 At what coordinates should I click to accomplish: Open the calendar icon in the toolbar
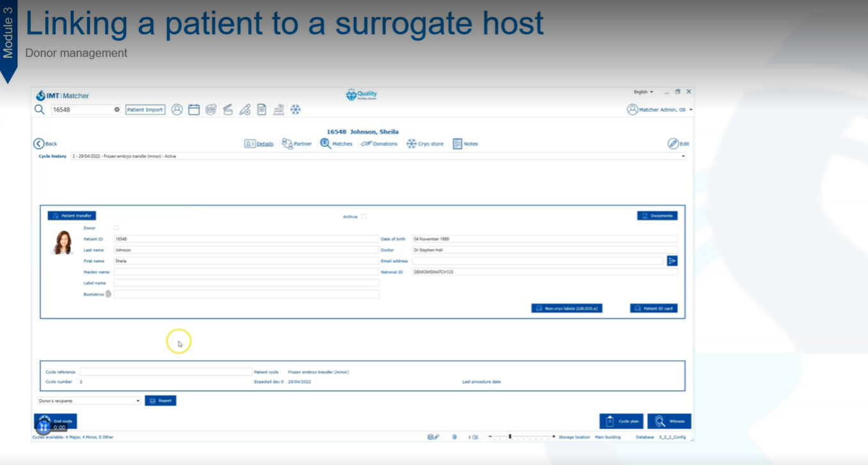click(x=194, y=110)
